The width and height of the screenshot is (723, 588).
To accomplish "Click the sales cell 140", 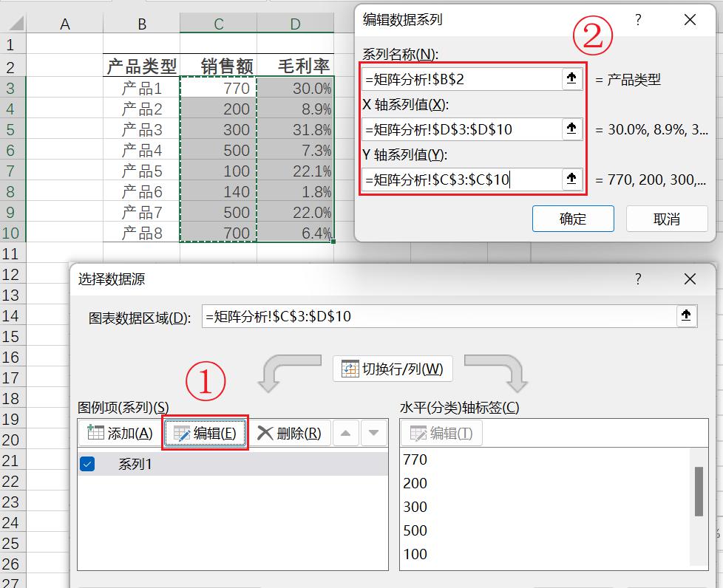I will (x=218, y=192).
